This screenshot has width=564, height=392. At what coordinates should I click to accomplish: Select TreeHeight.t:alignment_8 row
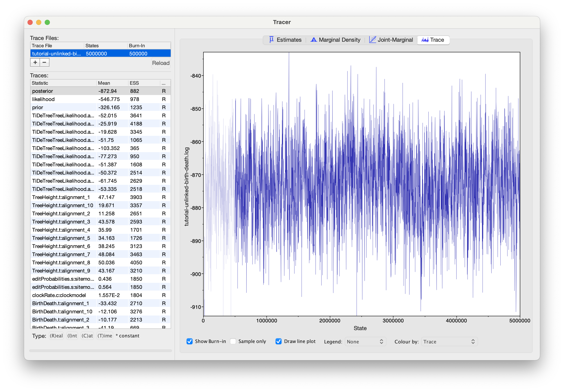click(100, 263)
